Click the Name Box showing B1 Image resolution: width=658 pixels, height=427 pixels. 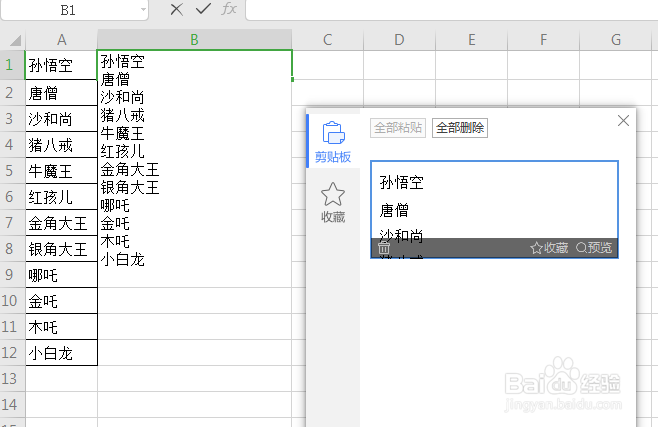pos(68,10)
